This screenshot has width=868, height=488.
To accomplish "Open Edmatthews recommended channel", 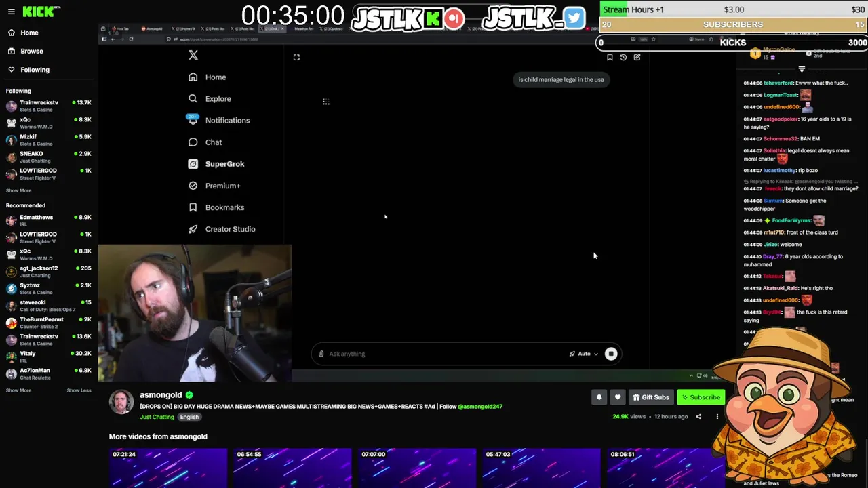I will (x=49, y=220).
